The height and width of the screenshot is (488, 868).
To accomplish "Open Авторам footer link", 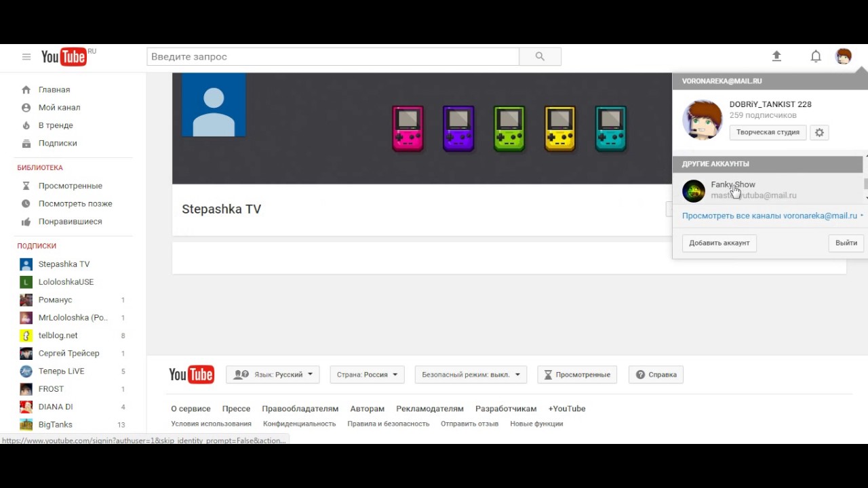I will click(x=368, y=409).
